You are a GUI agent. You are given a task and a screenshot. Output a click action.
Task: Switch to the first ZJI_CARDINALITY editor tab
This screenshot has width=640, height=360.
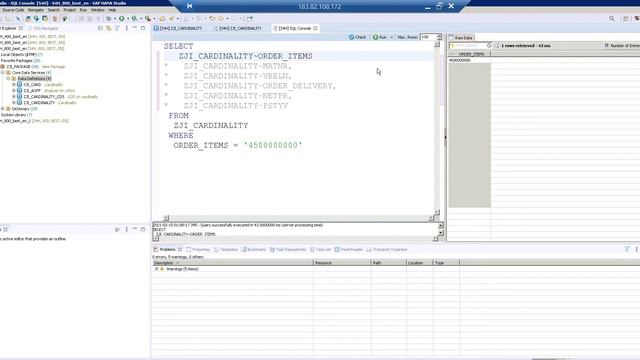[x=178, y=28]
